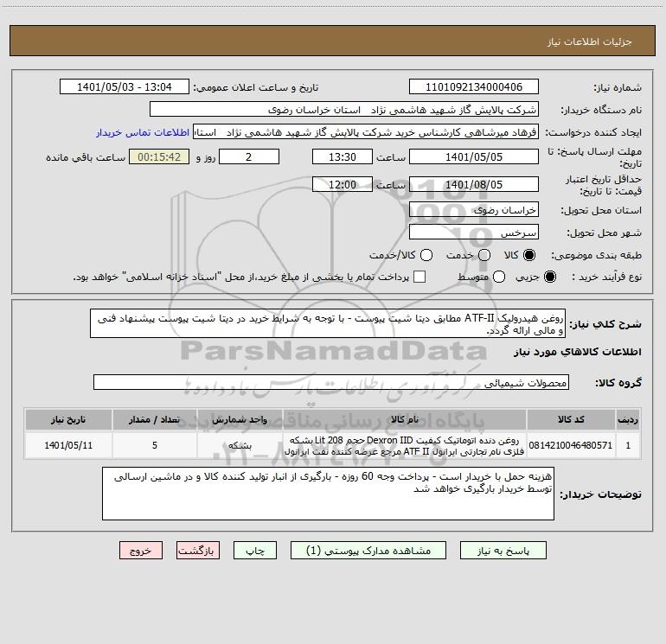Select the متوسط purchase type radio
The image size is (666, 644).
tap(499, 277)
